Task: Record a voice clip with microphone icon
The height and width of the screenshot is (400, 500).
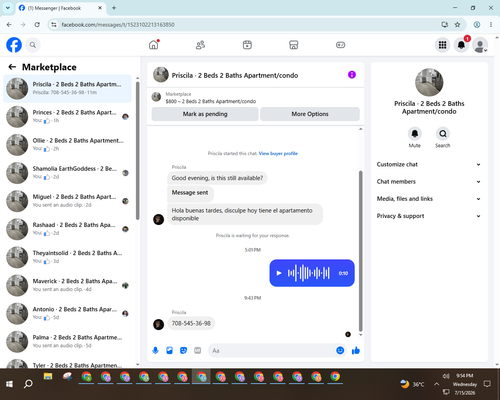Action: [155, 350]
